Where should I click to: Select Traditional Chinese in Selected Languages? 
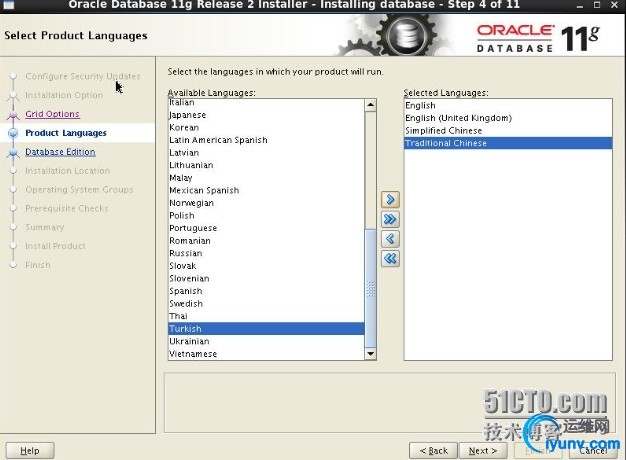[x=508, y=143]
